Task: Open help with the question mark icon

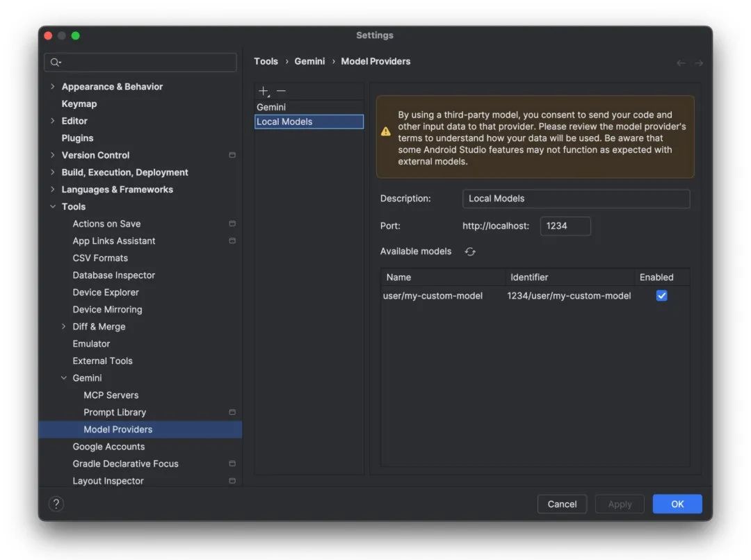Action: tap(56, 504)
